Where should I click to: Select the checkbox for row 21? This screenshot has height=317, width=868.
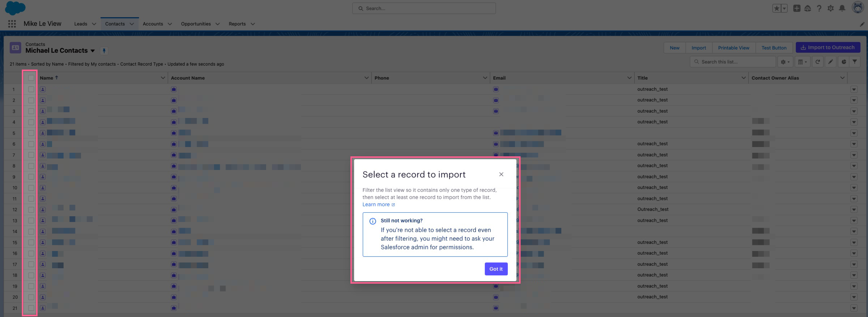point(31,308)
